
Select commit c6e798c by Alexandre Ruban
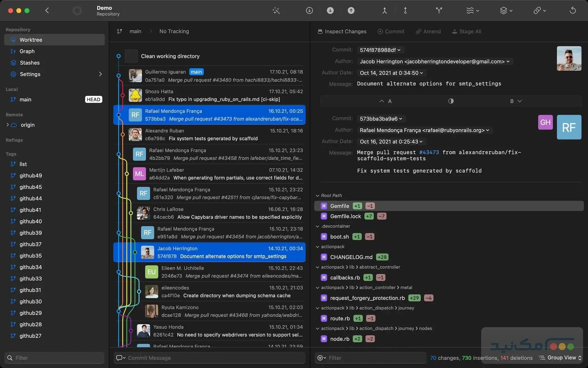209,135
